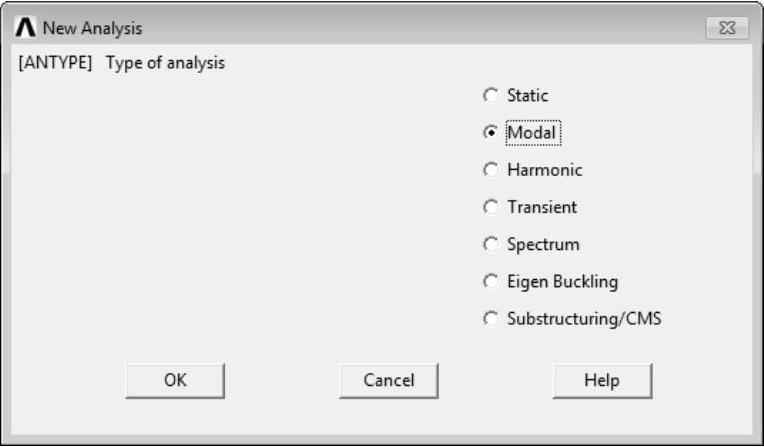Enable the Spectrum analysis option
764x447 pixels.
(490, 244)
